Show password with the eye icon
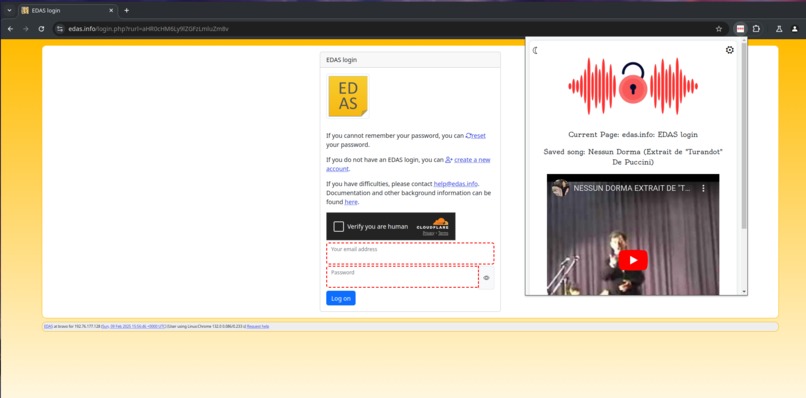Viewport: 806px width, 398px height. (x=486, y=278)
